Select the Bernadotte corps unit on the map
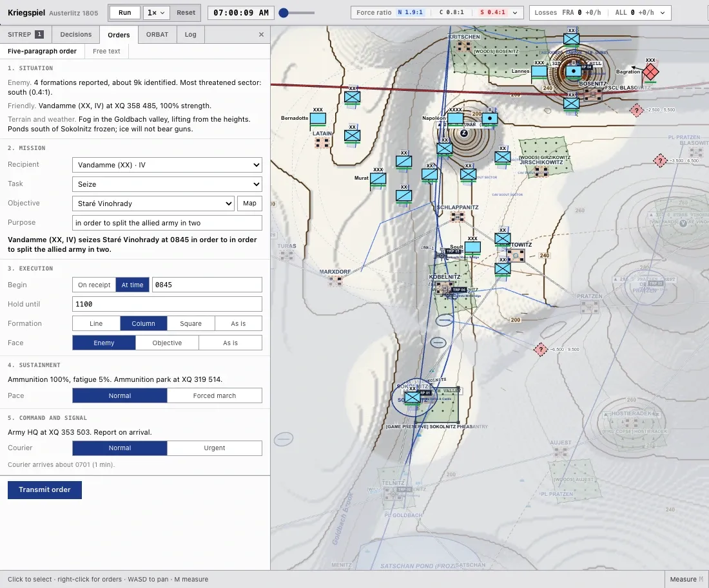709x588 pixels. click(318, 119)
